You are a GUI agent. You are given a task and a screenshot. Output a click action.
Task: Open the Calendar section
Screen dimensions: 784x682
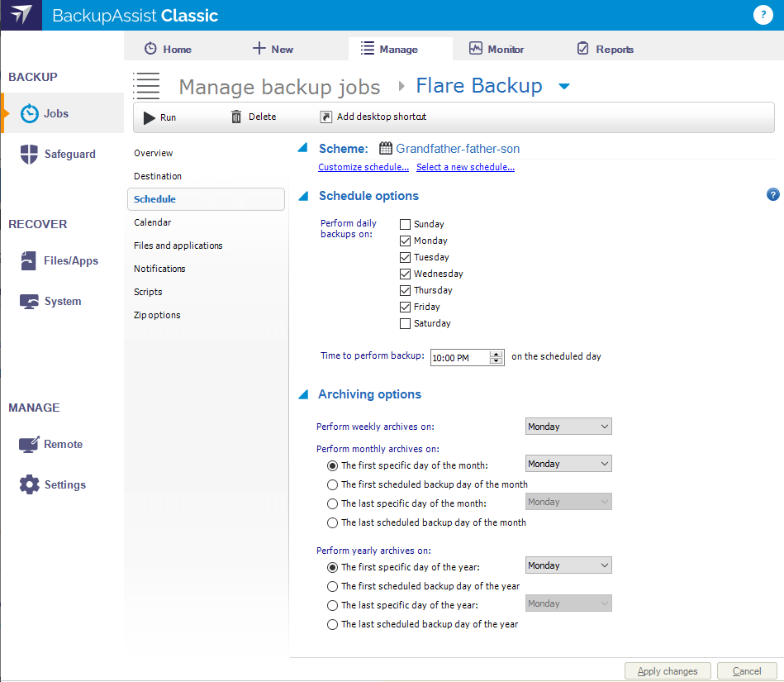(153, 222)
